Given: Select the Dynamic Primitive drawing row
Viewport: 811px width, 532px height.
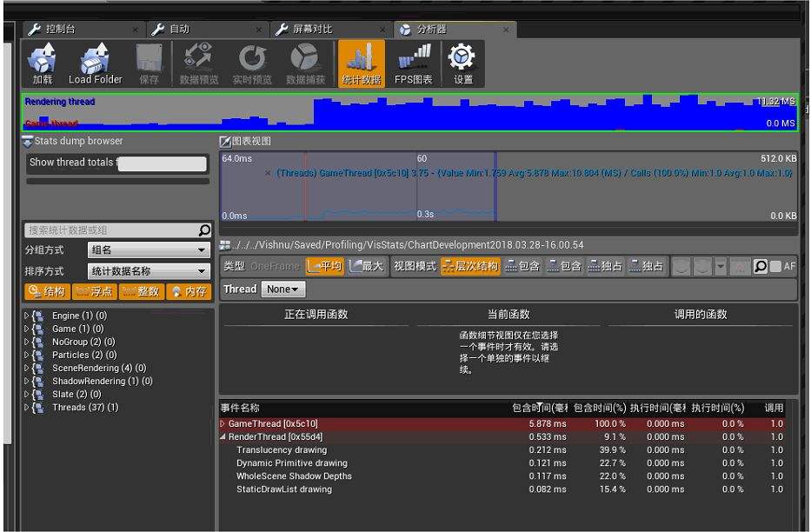Looking at the screenshot, I should [x=502, y=463].
